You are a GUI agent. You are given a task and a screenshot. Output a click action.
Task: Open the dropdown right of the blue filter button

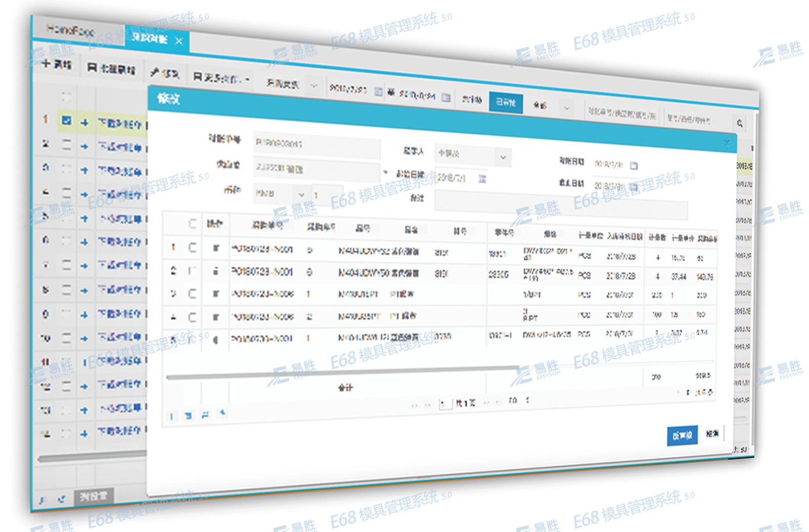[566, 108]
